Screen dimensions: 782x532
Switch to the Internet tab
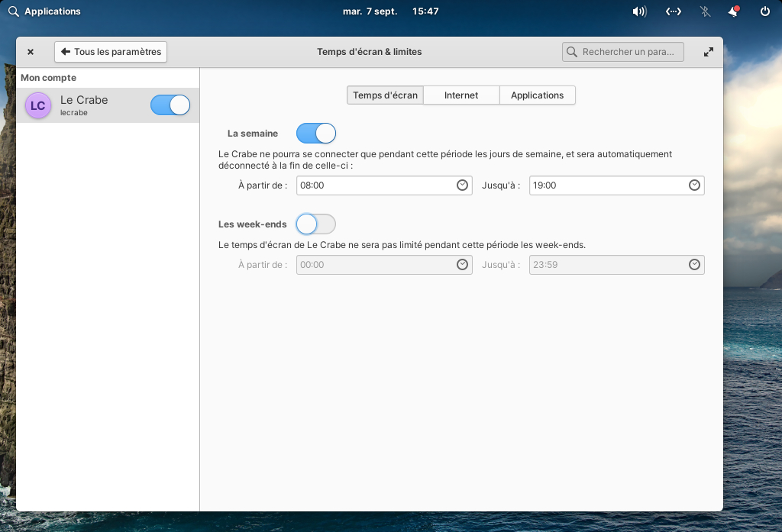coord(461,95)
